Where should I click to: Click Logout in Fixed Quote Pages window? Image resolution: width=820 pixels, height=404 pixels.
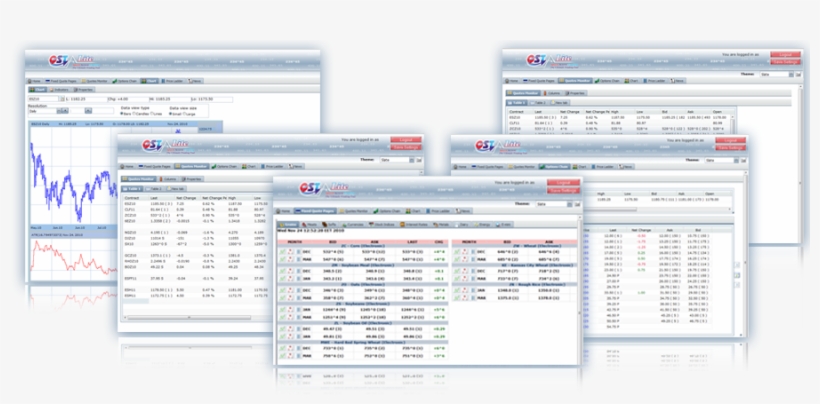pos(563,182)
